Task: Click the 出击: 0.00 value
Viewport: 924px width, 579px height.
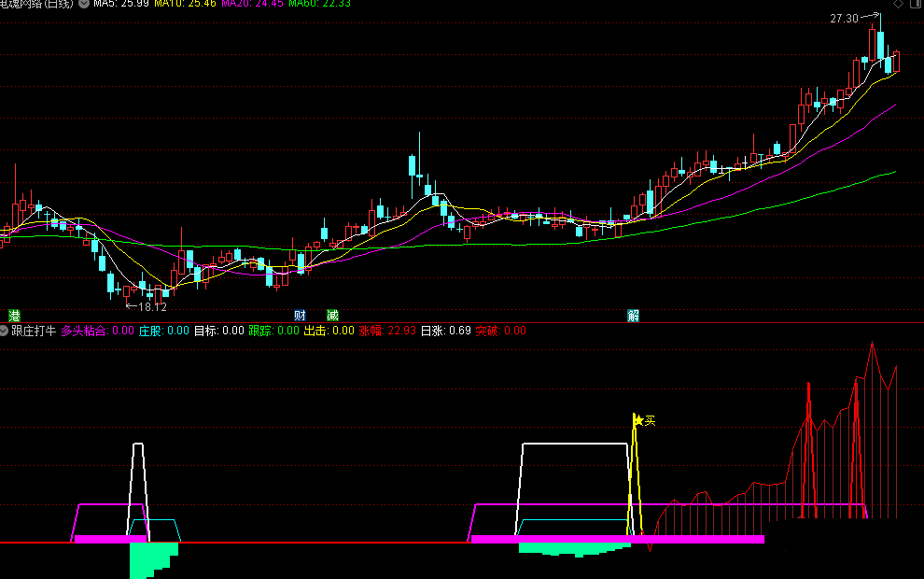Action: 329,331
